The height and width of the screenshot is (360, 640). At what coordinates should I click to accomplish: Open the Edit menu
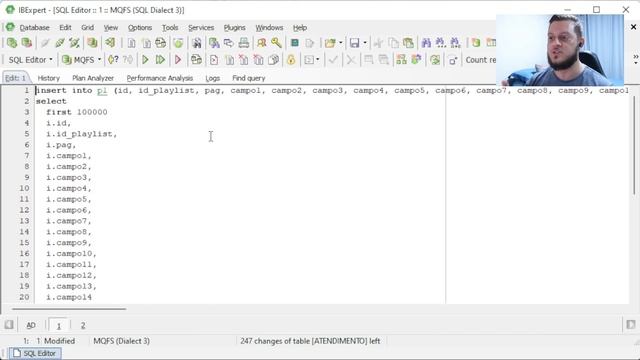pos(65,28)
